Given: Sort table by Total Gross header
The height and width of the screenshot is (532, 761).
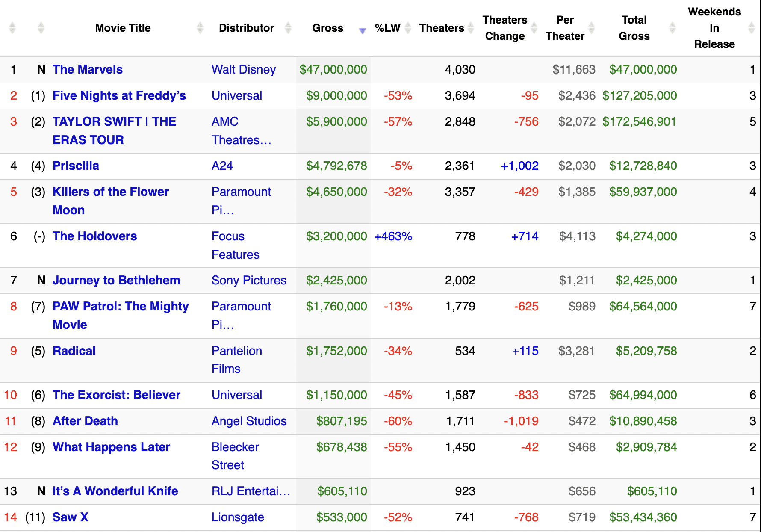Looking at the screenshot, I should 634,28.
